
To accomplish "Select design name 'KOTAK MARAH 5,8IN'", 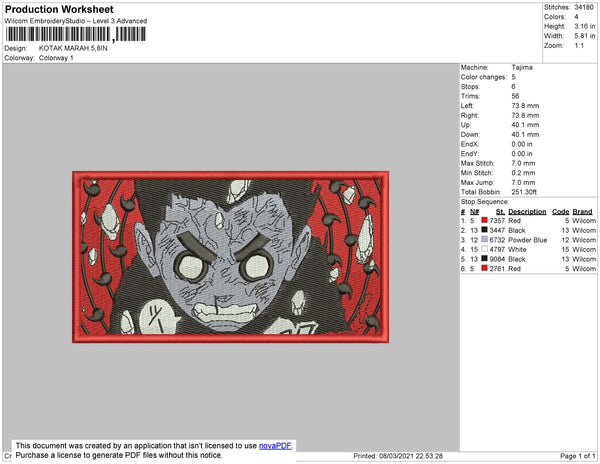I will (x=73, y=48).
